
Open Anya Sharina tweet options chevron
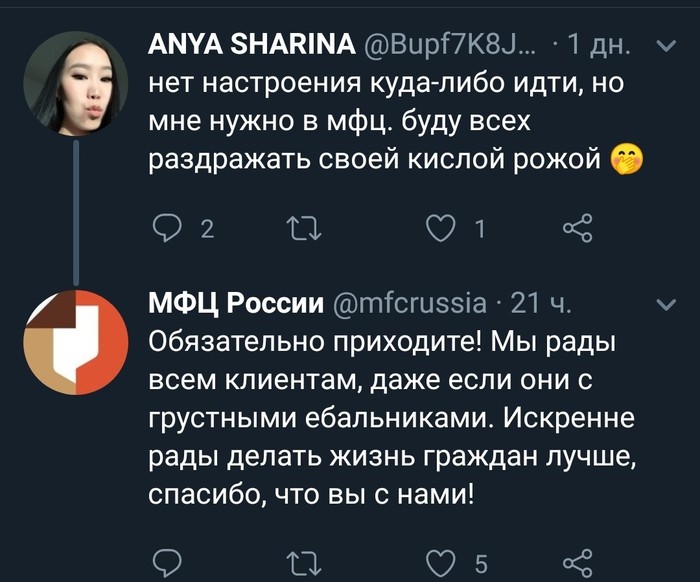click(663, 45)
